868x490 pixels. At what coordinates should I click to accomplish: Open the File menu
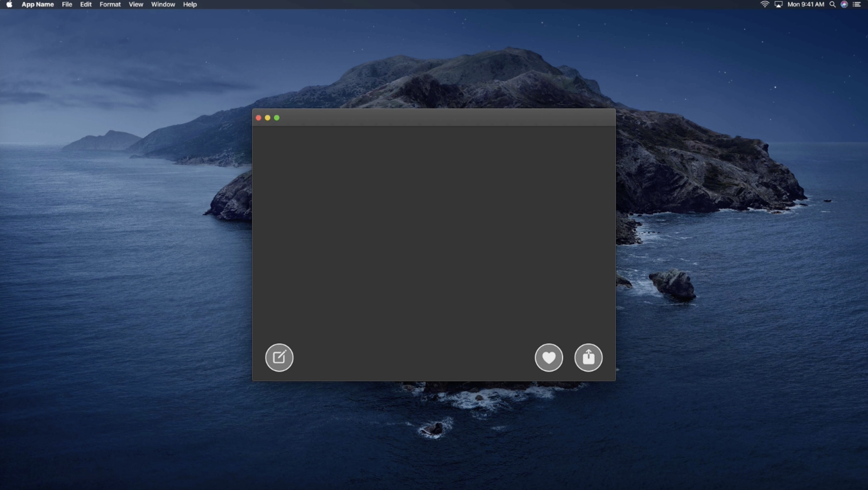pos(67,4)
